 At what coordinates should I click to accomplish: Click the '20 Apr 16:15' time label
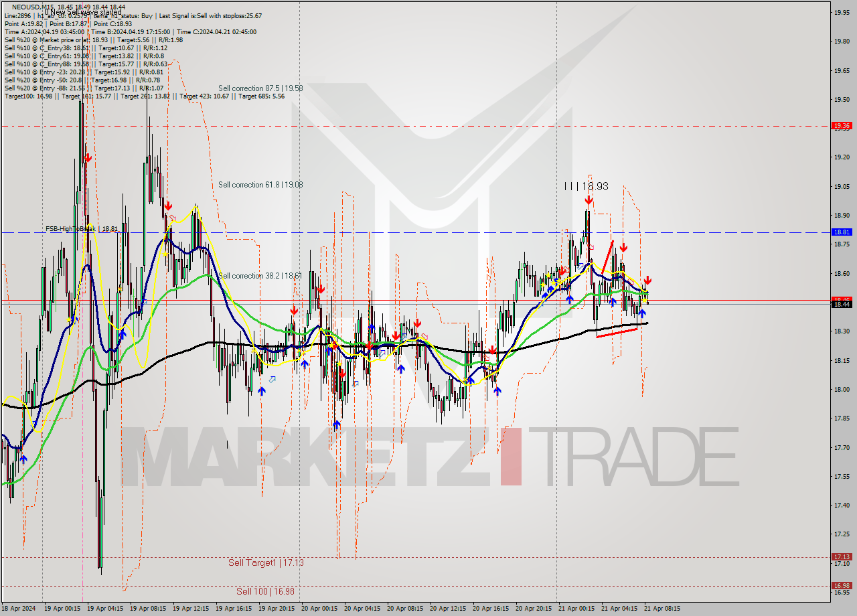coord(491,609)
